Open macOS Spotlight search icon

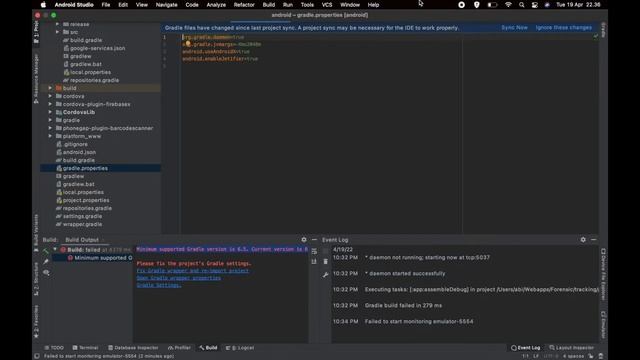click(521, 5)
